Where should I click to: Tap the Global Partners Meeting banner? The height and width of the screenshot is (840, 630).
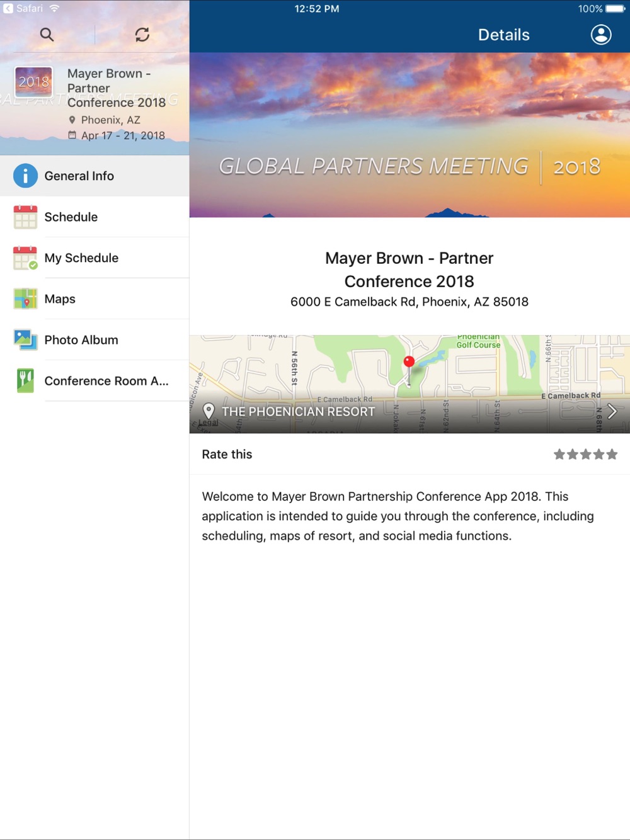(409, 135)
